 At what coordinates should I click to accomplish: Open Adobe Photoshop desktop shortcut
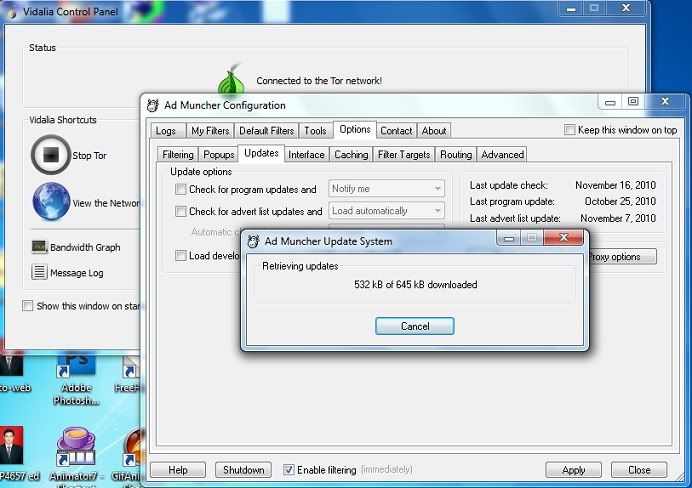point(76,377)
